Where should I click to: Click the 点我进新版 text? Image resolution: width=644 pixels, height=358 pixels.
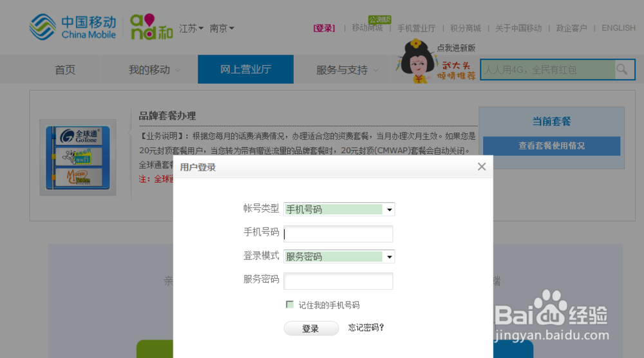456,48
